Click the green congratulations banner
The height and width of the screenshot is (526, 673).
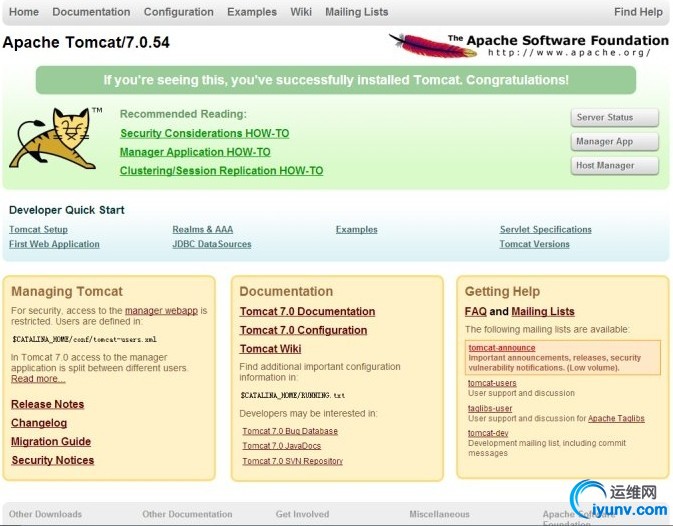[x=336, y=80]
